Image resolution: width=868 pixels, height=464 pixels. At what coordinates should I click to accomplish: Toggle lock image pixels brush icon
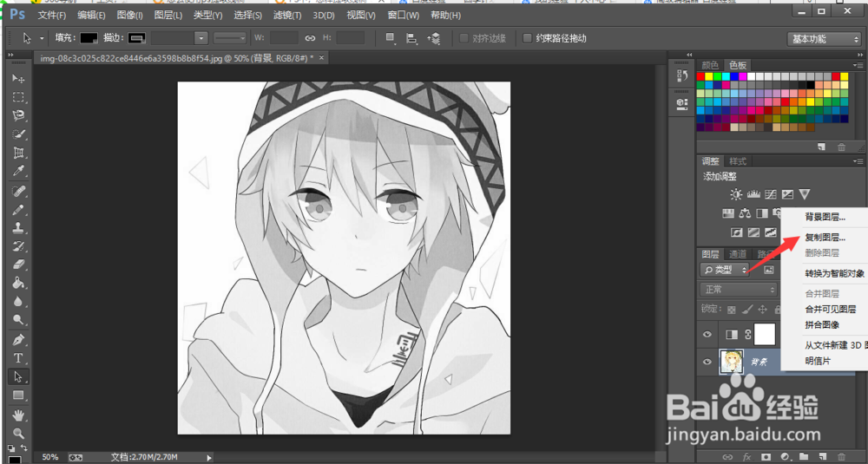[x=747, y=310]
